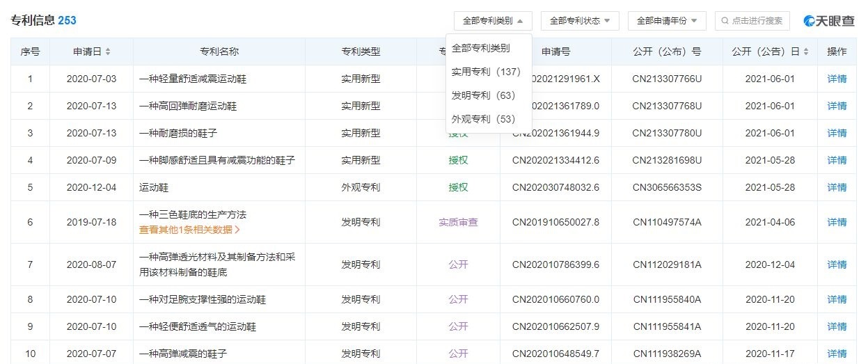Click publication date 2021-04-06
The height and width of the screenshot is (364, 868).
[770, 222]
